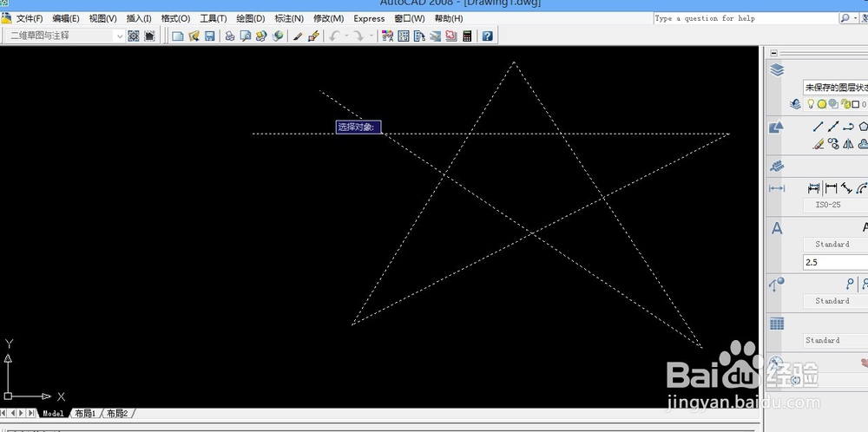
Task: Expand the Dimensions control panel icon
Action: pyautogui.click(x=777, y=188)
